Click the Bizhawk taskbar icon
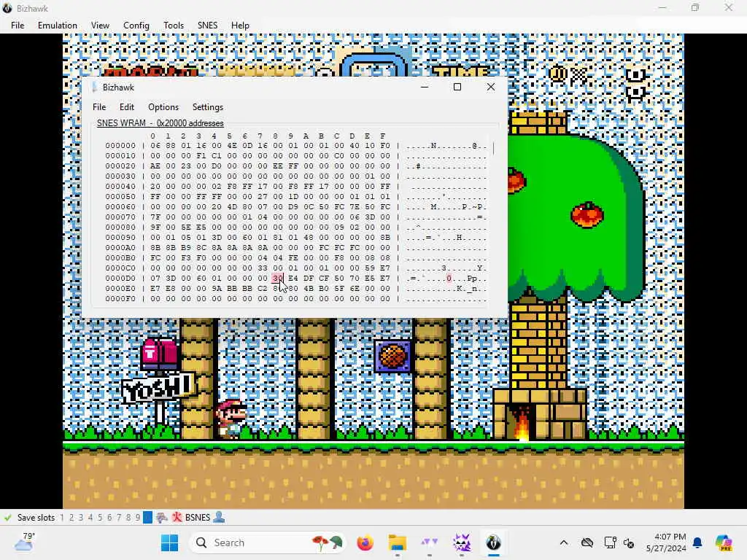The width and height of the screenshot is (747, 560). click(x=494, y=542)
